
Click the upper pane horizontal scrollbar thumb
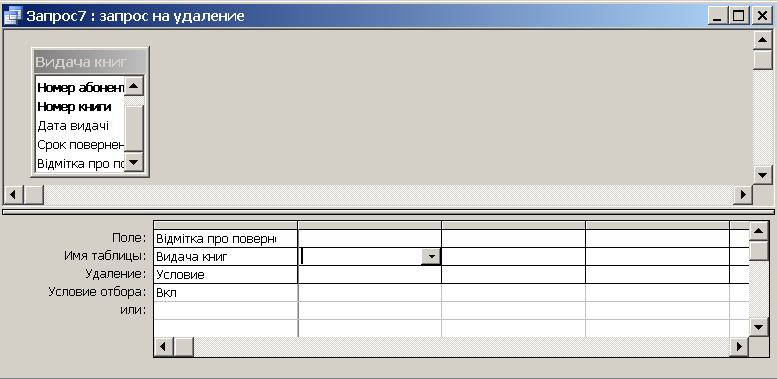[x=33, y=195]
